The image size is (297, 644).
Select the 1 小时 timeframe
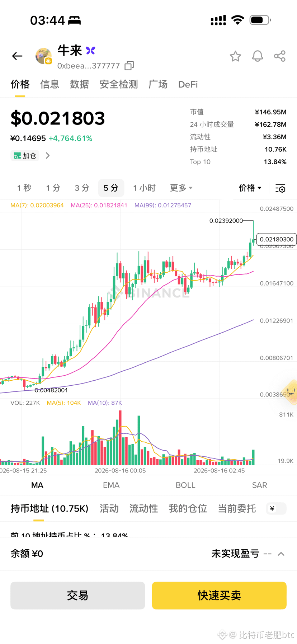point(144,188)
